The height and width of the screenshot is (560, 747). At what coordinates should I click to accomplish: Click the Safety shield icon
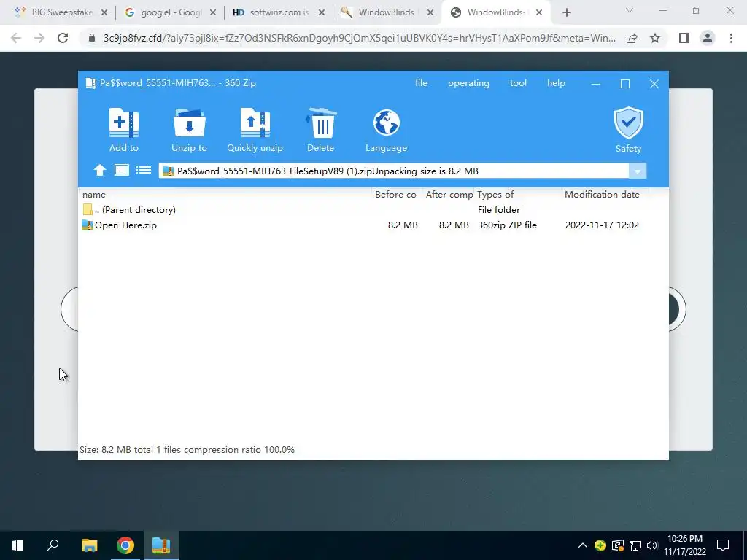(628, 122)
